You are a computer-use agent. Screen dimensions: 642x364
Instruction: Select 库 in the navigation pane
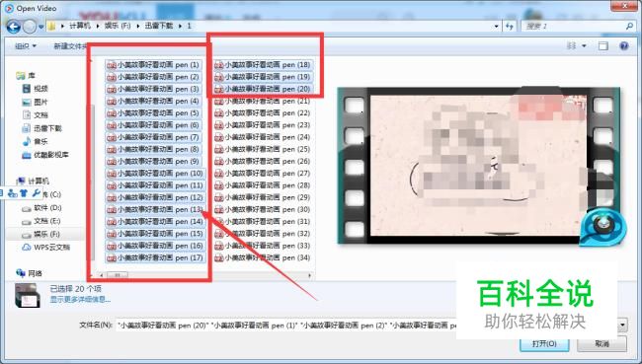[27, 76]
